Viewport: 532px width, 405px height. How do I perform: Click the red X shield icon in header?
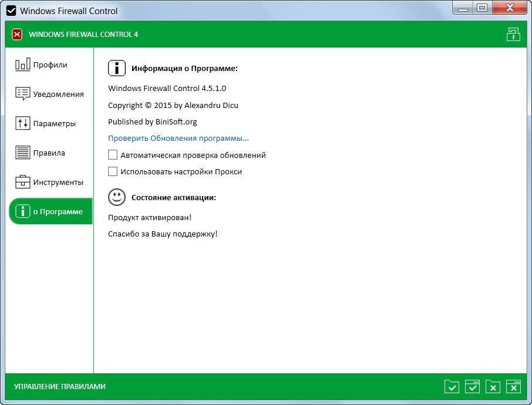click(x=17, y=34)
